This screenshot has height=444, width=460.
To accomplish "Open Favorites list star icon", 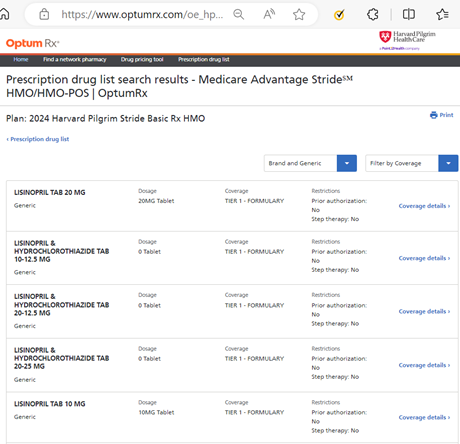I will [x=442, y=14].
